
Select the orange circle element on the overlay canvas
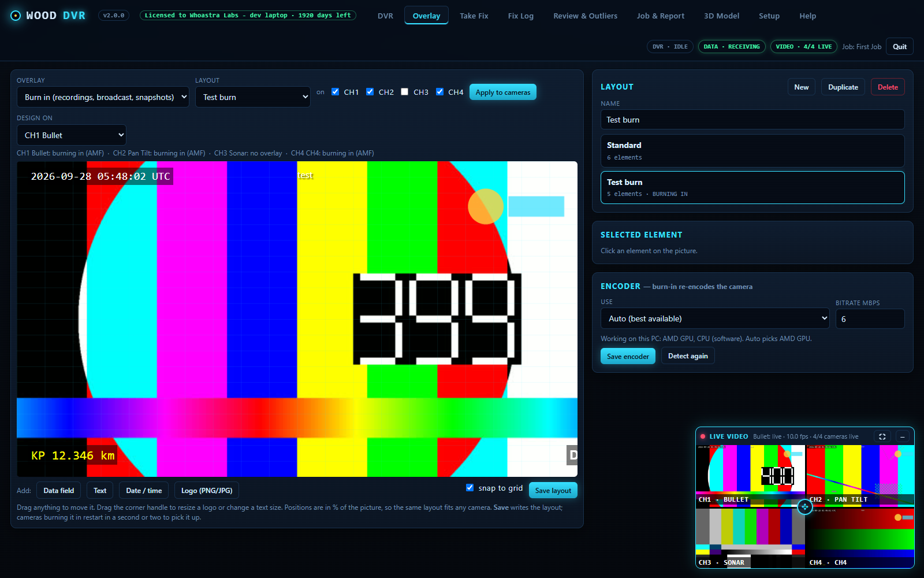486,206
